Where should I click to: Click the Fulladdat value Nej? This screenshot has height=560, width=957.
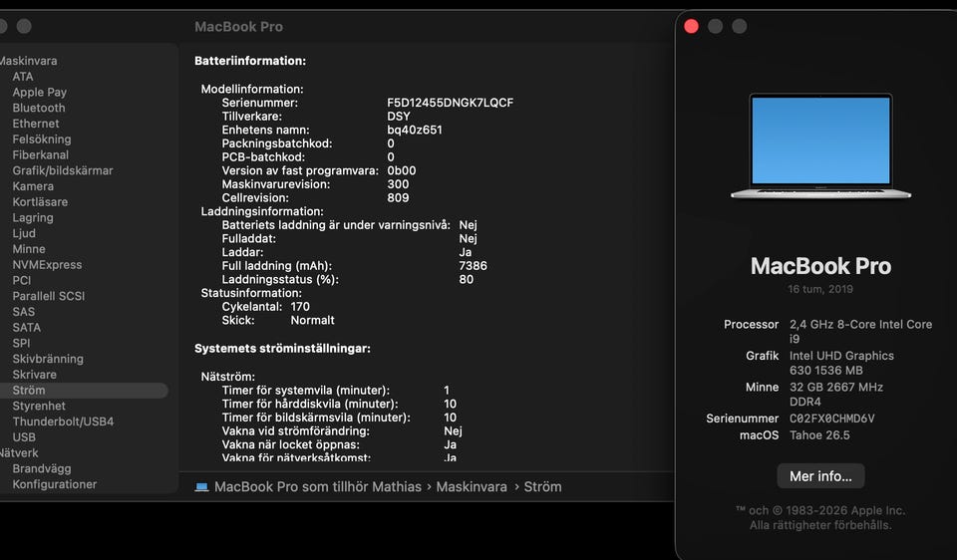pos(469,238)
